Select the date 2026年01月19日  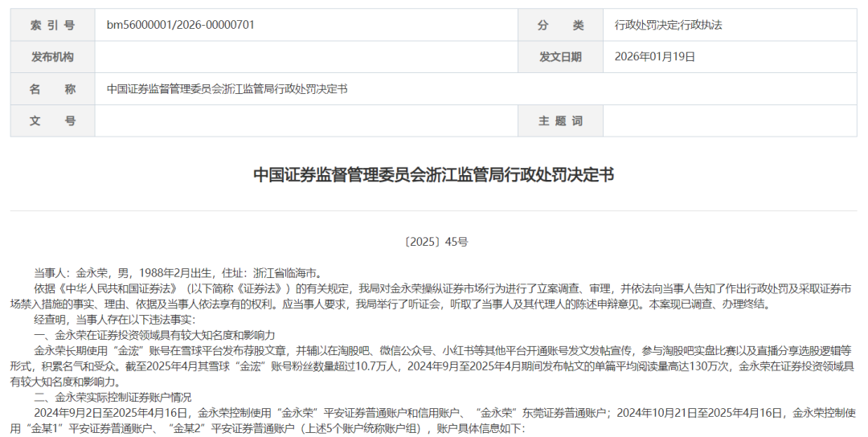coord(654,57)
